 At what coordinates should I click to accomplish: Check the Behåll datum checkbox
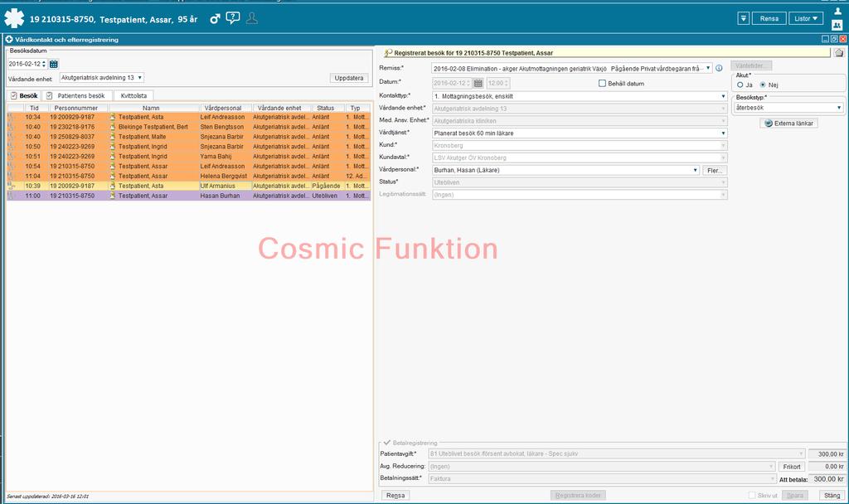(602, 84)
